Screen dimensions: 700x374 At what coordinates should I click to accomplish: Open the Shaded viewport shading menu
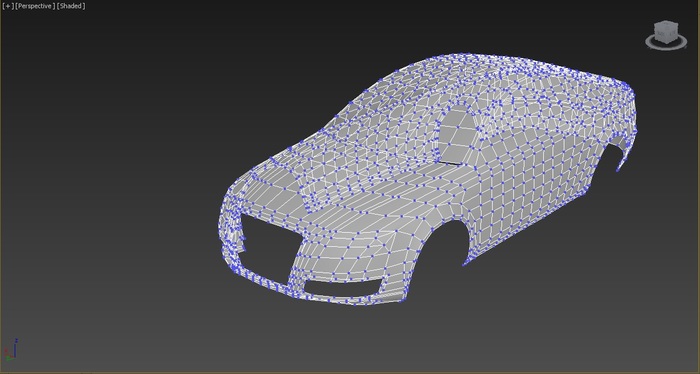[71, 6]
